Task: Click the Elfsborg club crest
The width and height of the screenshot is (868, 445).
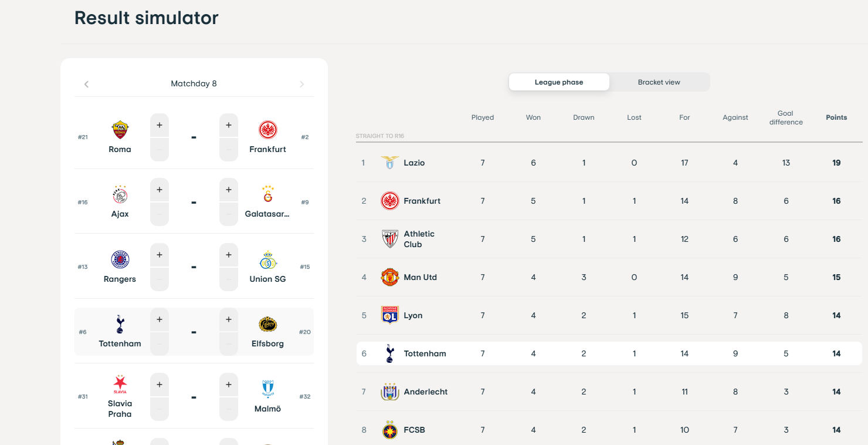Action: [267, 324]
